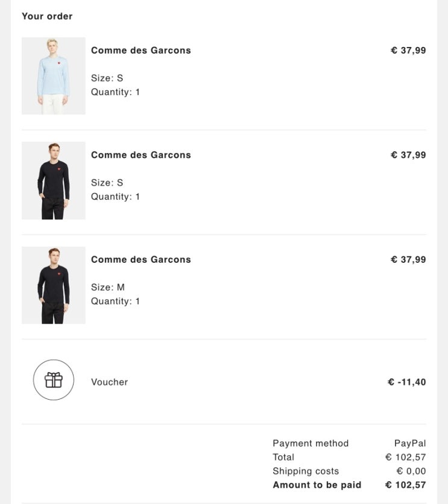Click the bold € 102,57 amount to be paid
Screen dimensions: 448x504
tap(405, 485)
